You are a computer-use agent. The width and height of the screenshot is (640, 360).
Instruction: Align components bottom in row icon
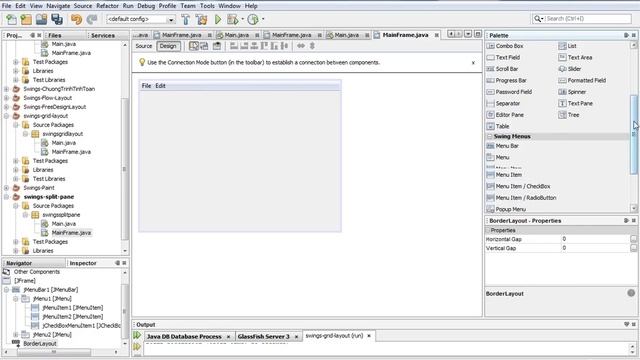click(x=274, y=46)
